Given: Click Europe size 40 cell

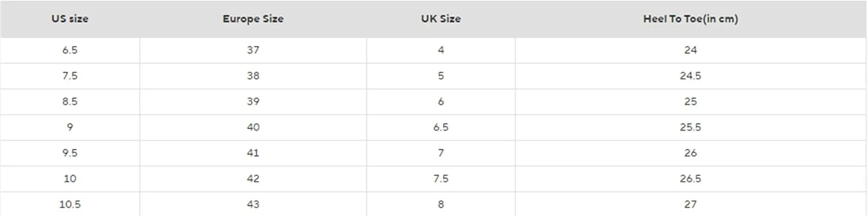Looking at the screenshot, I should [x=253, y=127].
